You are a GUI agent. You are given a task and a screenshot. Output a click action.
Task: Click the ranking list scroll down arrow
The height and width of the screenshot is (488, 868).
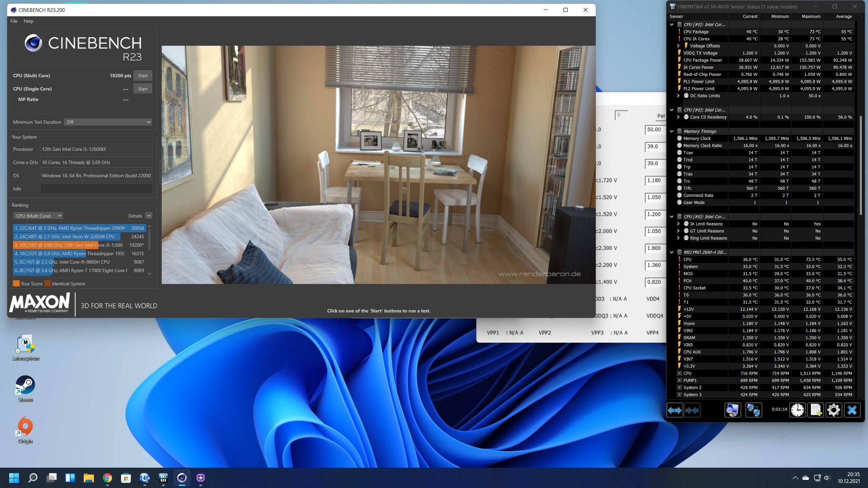pos(150,273)
